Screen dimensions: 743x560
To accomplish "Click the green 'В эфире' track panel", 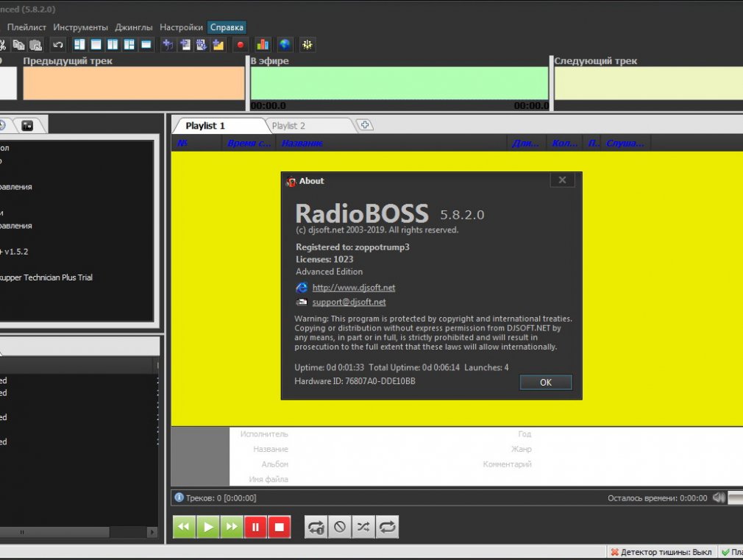I will click(x=399, y=83).
